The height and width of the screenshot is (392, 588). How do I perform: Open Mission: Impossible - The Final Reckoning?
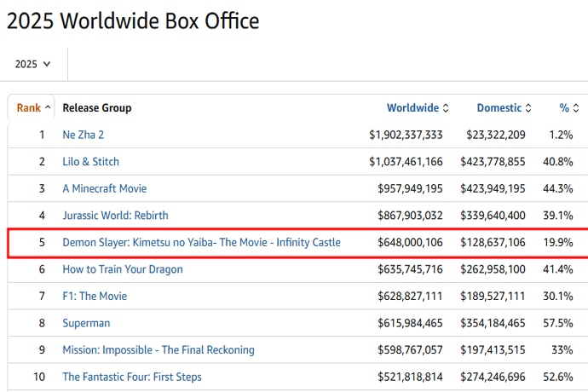[x=158, y=350]
